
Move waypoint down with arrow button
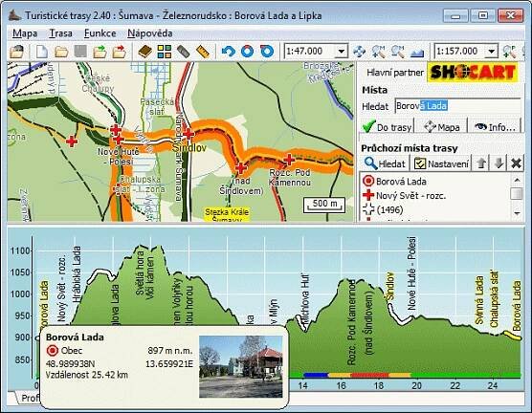[499, 163]
